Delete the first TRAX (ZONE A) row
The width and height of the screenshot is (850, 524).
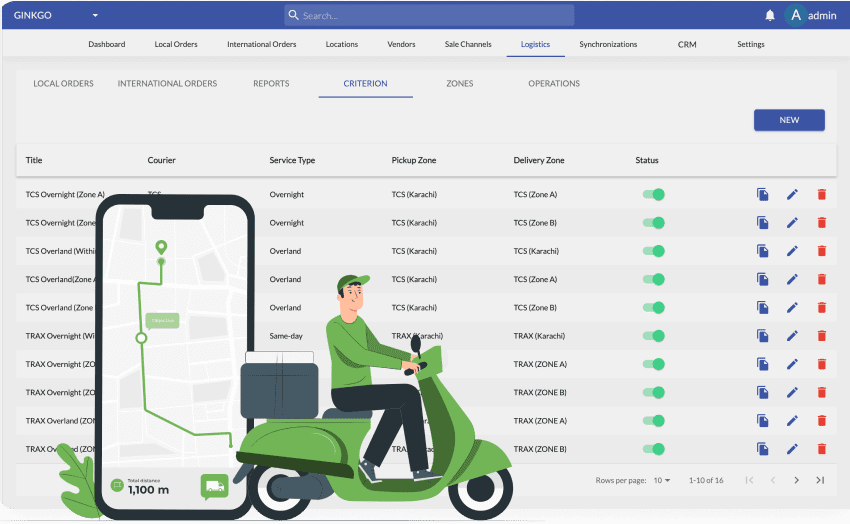[822, 364]
